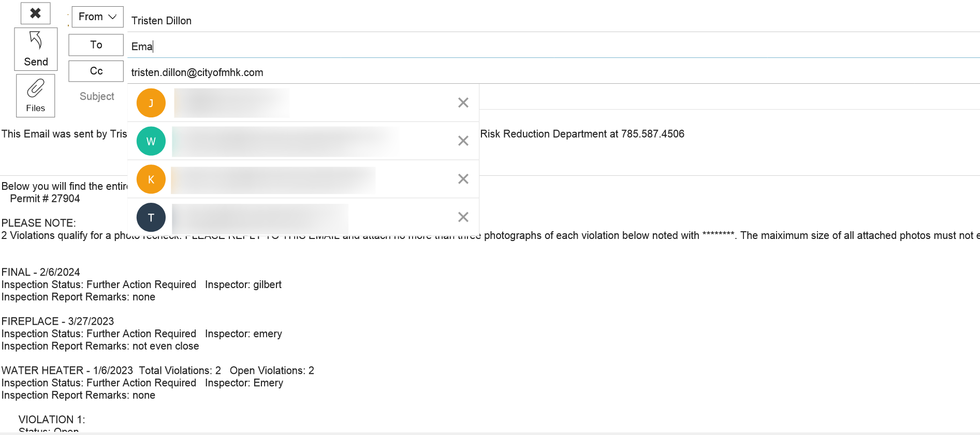Select the dark T avatar contact

point(151,217)
